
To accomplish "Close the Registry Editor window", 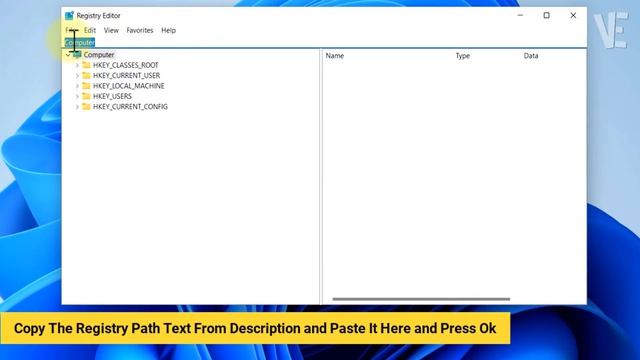I will [x=573, y=16].
